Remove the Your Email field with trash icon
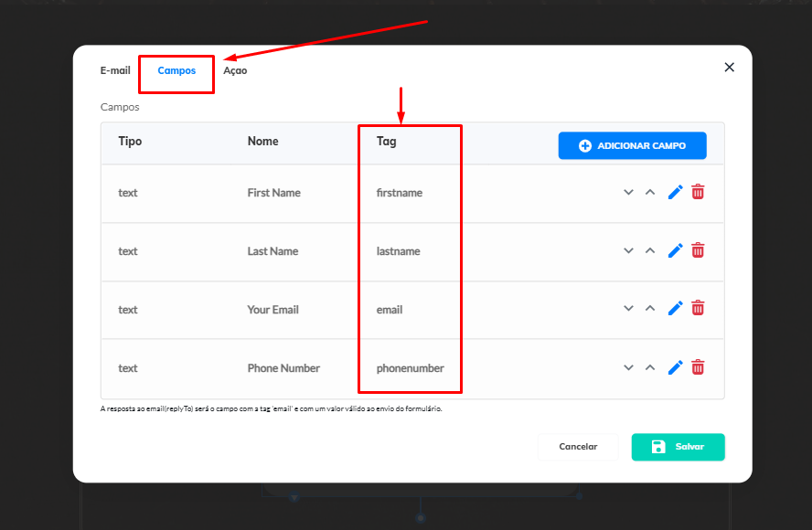The height and width of the screenshot is (530, 812). [x=698, y=309]
